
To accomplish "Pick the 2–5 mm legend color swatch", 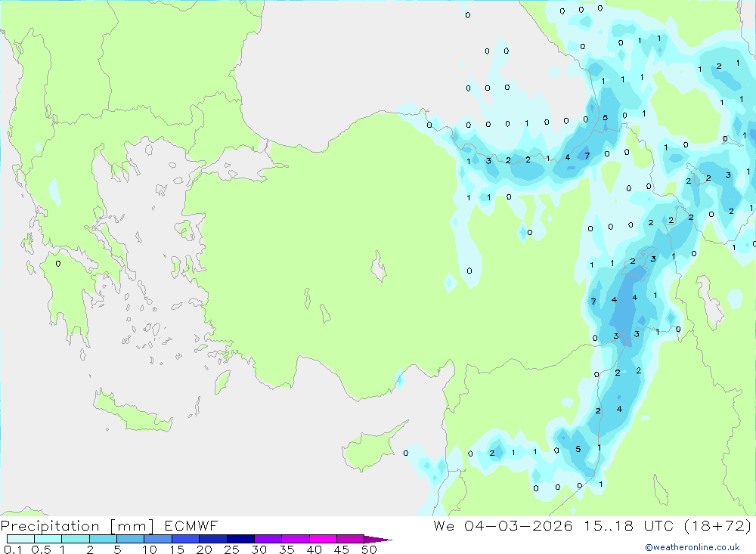I will pos(103,539).
